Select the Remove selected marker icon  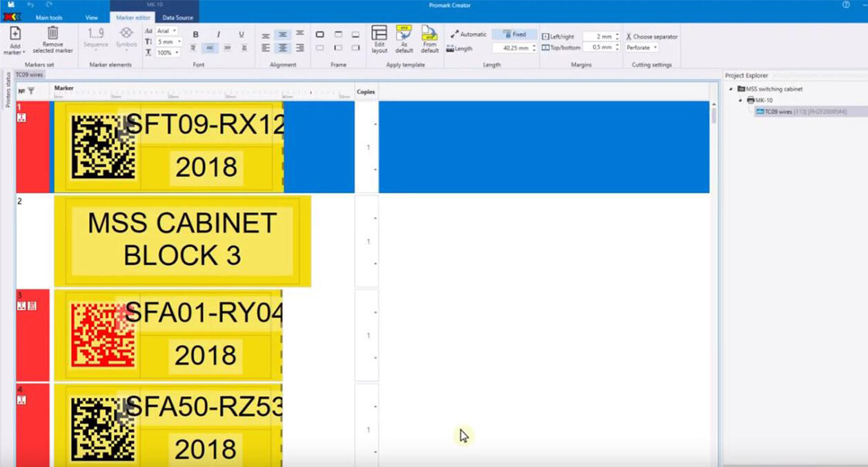pos(52,39)
